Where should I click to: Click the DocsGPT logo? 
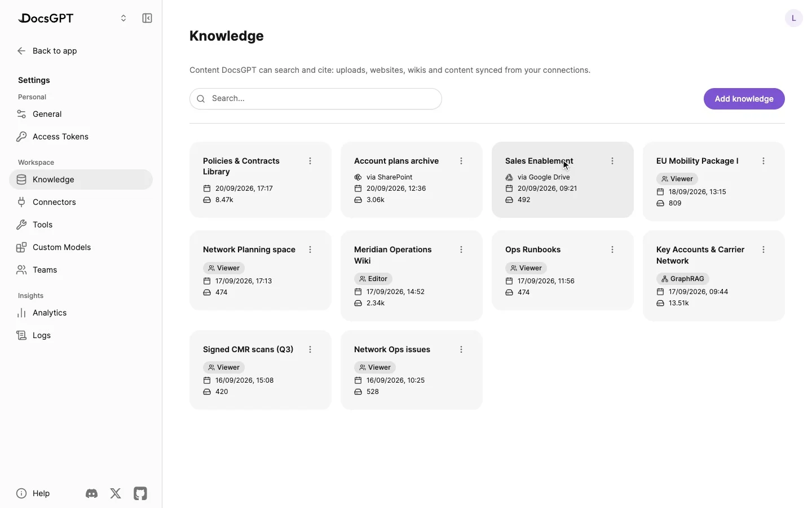click(46, 18)
